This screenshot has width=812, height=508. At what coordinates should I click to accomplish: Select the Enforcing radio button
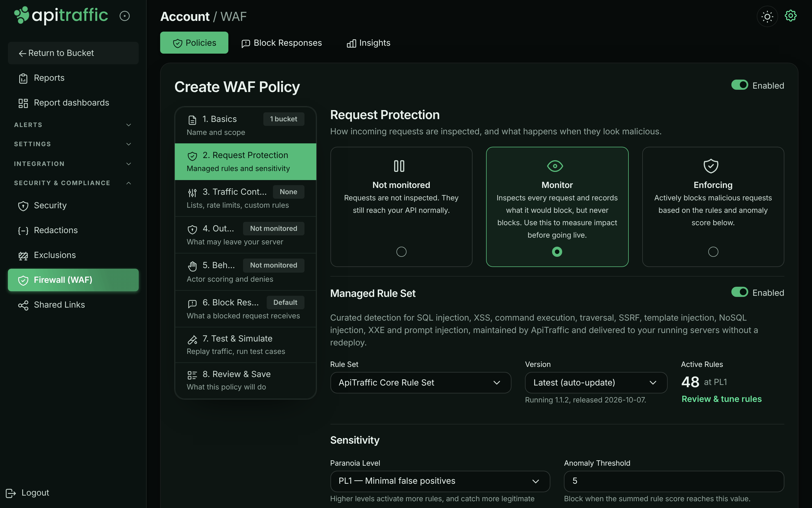coord(713,252)
